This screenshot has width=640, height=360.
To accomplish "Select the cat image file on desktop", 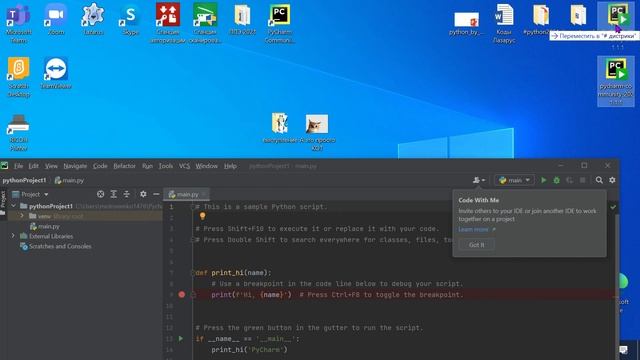I will [x=317, y=132].
